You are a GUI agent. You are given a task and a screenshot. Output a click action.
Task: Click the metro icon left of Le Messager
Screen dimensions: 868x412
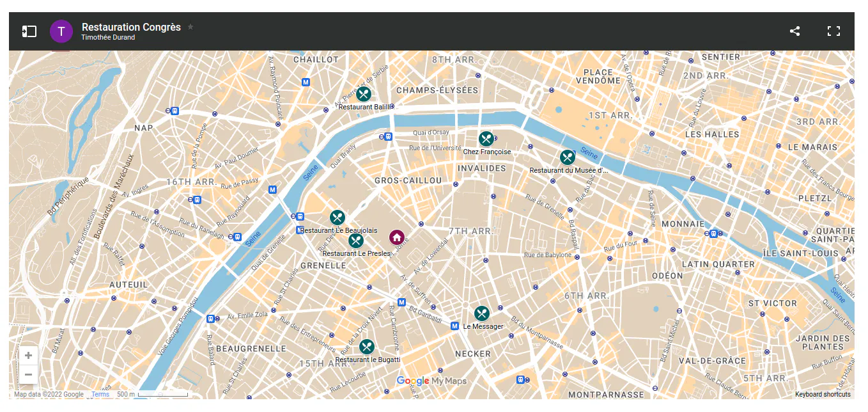coord(454,326)
